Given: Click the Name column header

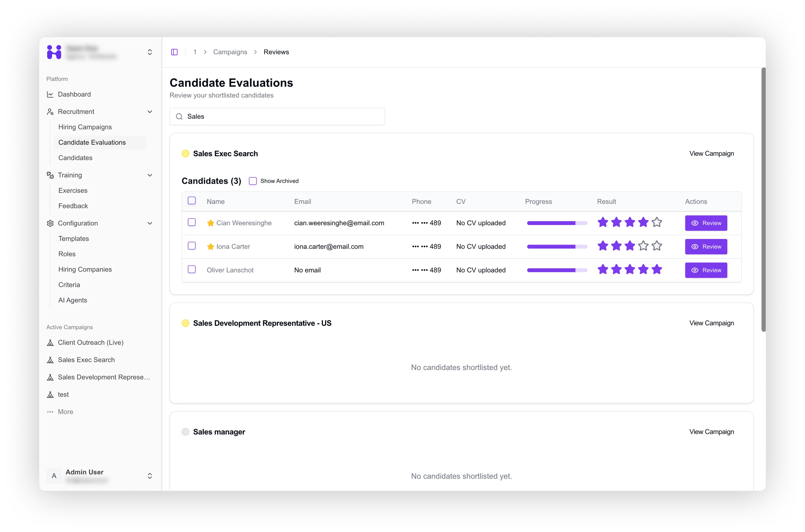Looking at the screenshot, I should [215, 202].
